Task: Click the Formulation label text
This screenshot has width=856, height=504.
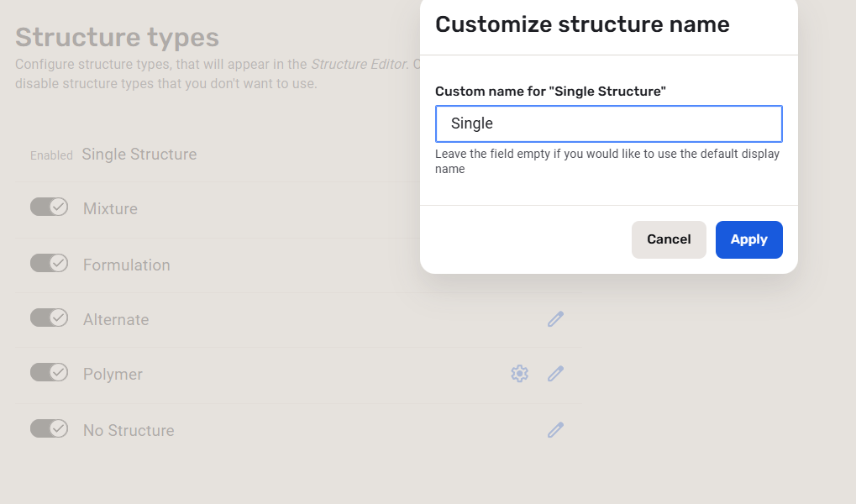Action: 127,265
